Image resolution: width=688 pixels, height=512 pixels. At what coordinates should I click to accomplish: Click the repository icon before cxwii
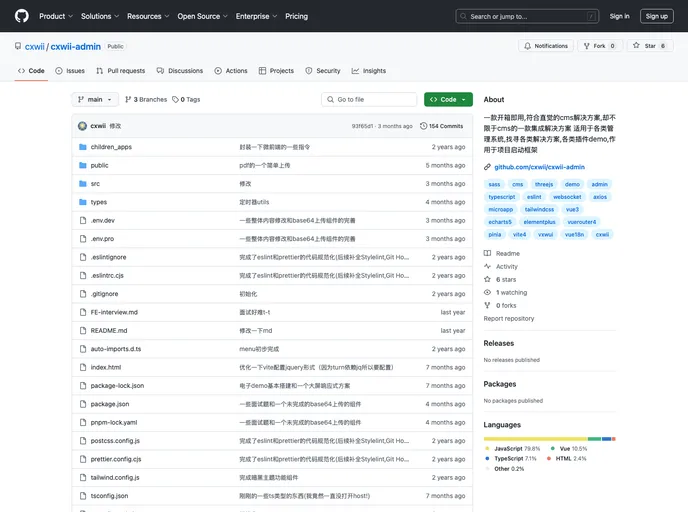click(18, 46)
